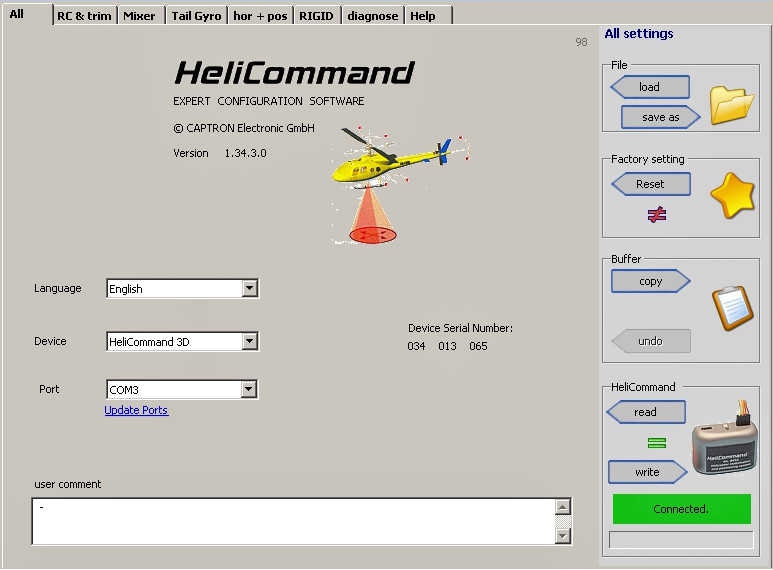Click the Version 1.34.3.0 text
Viewport: 773px width, 570px height.
tap(220, 153)
